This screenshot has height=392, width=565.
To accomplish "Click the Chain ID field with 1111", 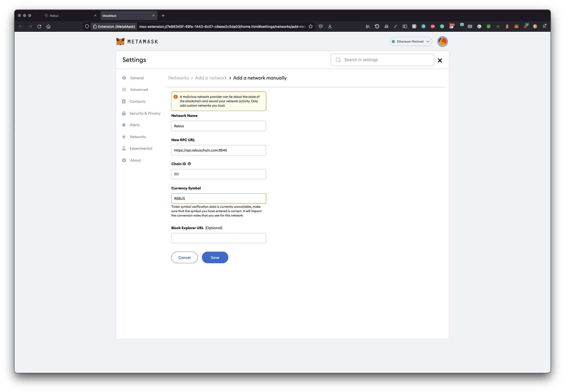I will click(x=218, y=174).
